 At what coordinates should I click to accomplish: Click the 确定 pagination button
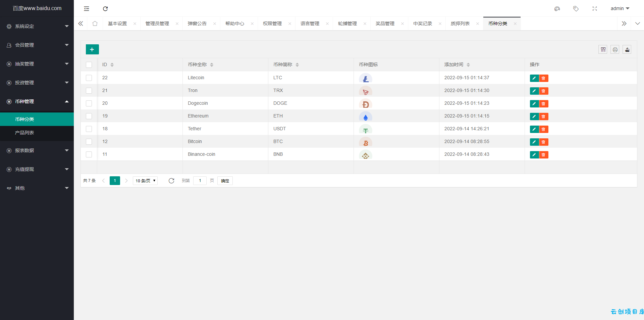pyautogui.click(x=225, y=181)
